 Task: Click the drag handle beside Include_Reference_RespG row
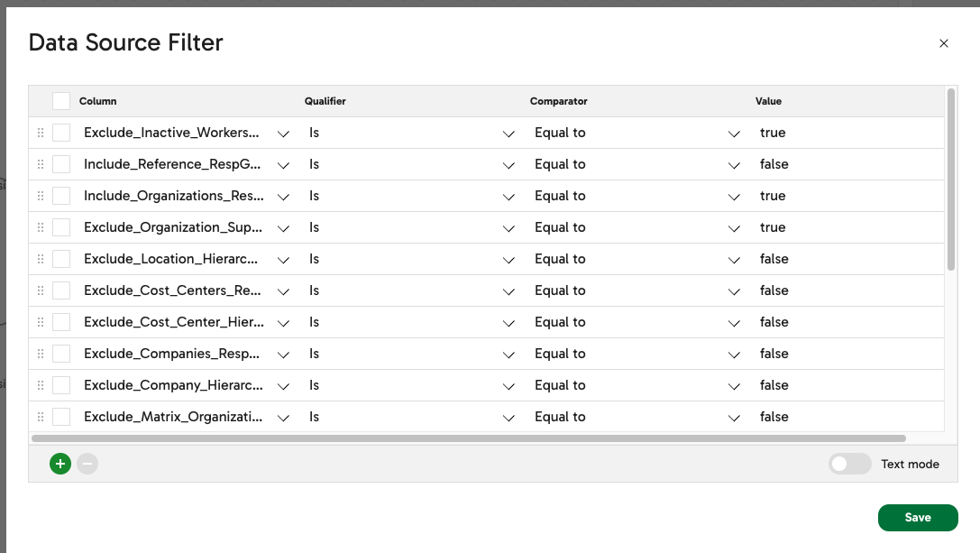40,163
